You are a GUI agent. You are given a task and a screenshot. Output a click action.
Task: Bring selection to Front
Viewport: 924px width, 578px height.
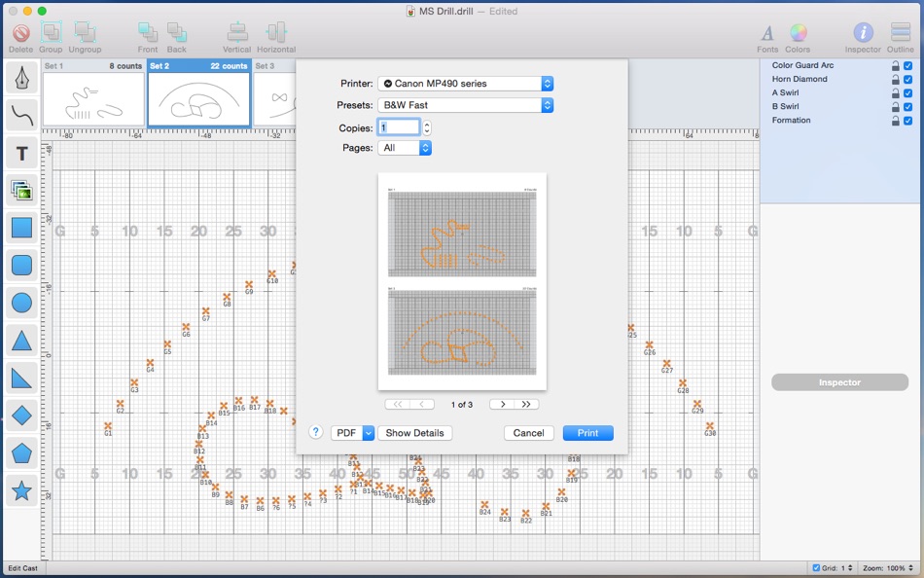[x=147, y=32]
